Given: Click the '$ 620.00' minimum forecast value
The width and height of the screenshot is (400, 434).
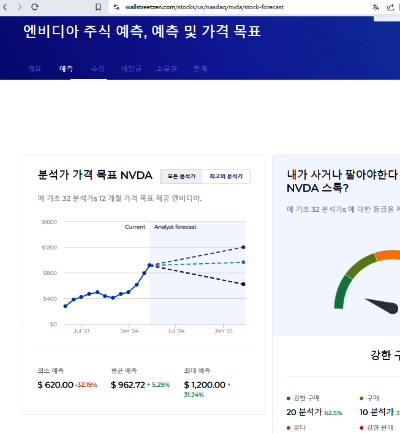Looking at the screenshot, I should [55, 385].
